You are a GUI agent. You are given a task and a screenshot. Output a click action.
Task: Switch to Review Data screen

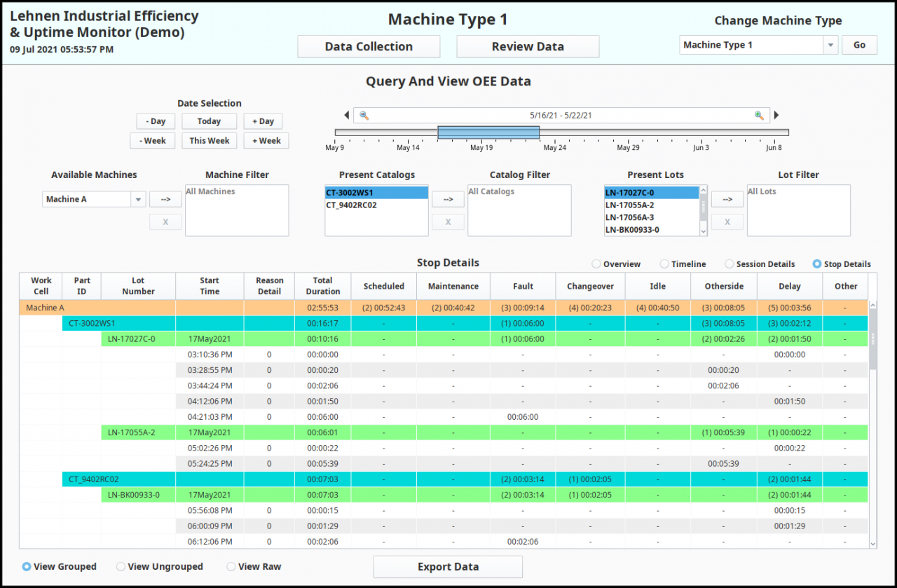coord(528,47)
